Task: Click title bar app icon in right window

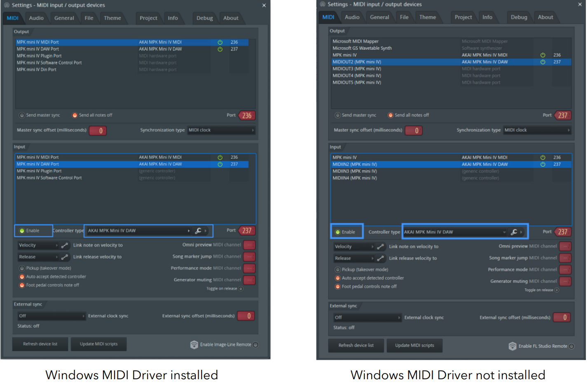Action: coord(323,4)
